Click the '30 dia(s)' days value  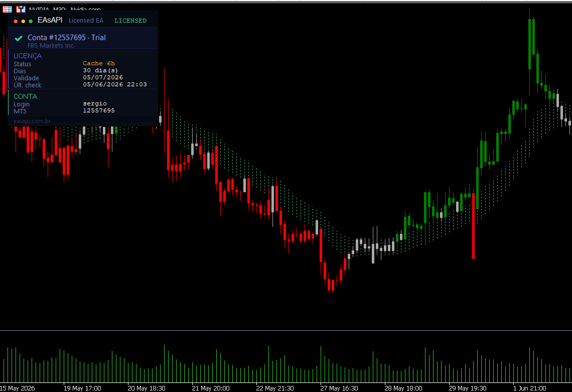tap(100, 70)
